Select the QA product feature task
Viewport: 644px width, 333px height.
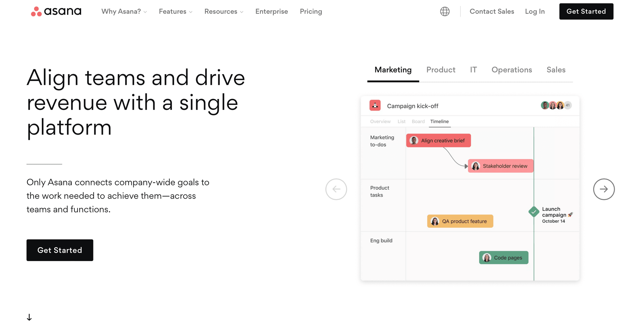click(460, 221)
